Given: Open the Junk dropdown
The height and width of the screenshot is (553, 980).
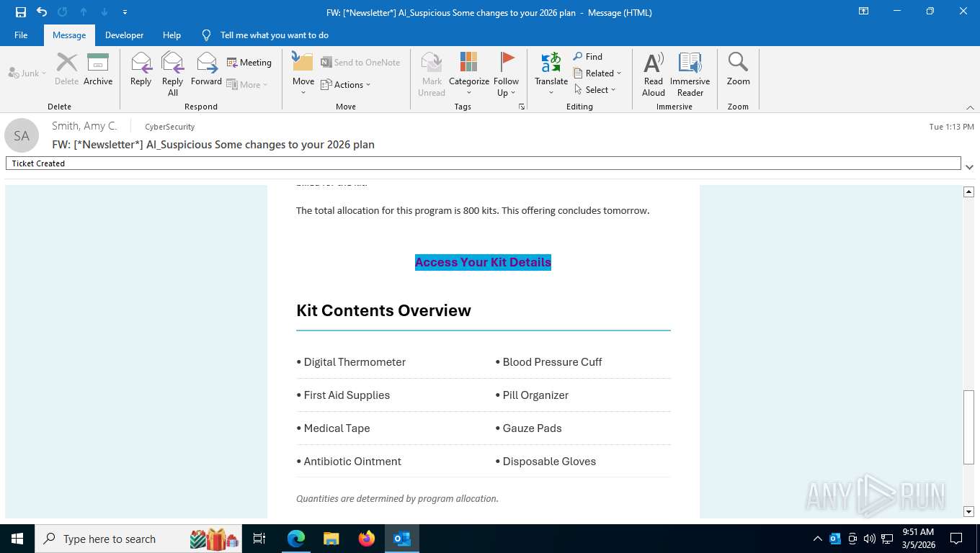Looking at the screenshot, I should (x=27, y=73).
